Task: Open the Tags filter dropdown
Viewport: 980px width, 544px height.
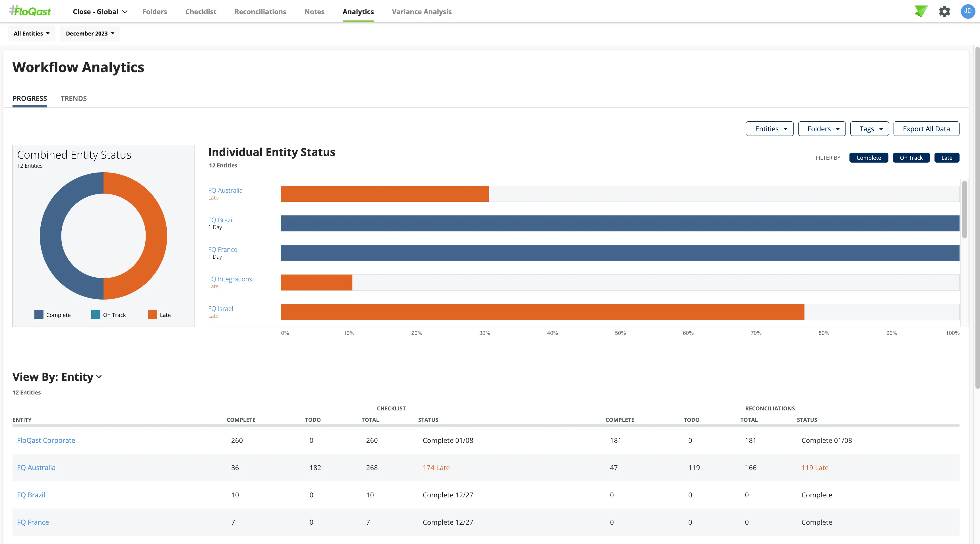Action: click(x=869, y=128)
